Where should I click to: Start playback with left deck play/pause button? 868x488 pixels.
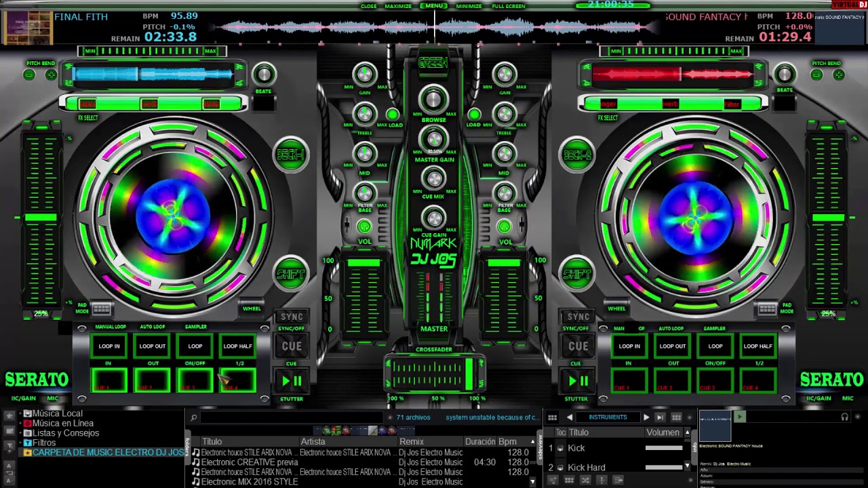(x=292, y=381)
